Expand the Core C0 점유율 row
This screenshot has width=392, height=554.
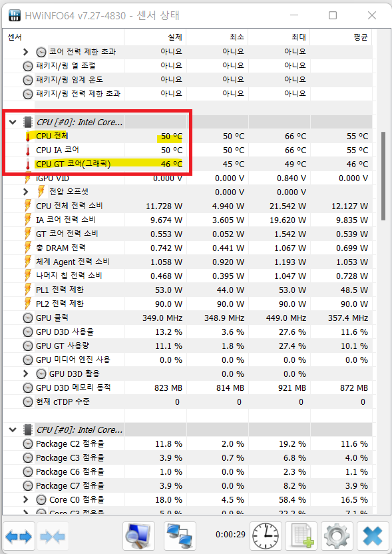[25, 499]
